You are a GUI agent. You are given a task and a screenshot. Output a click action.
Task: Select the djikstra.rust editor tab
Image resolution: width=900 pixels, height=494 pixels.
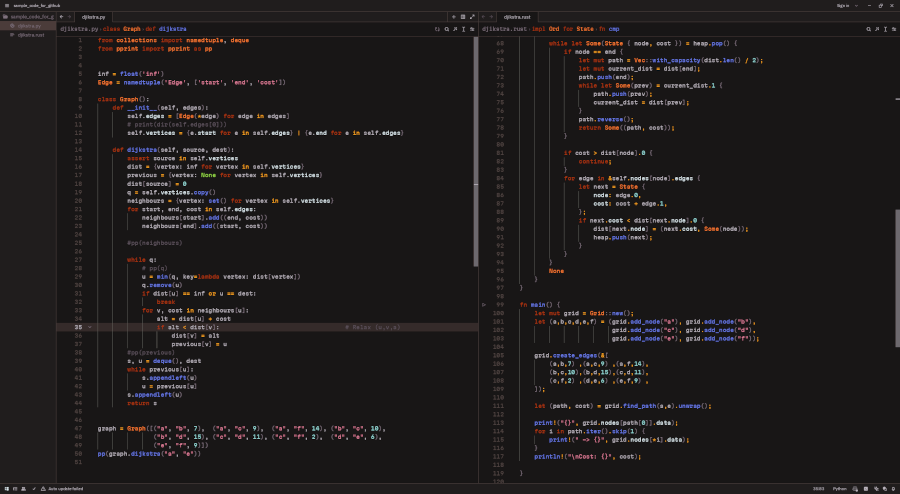point(517,17)
